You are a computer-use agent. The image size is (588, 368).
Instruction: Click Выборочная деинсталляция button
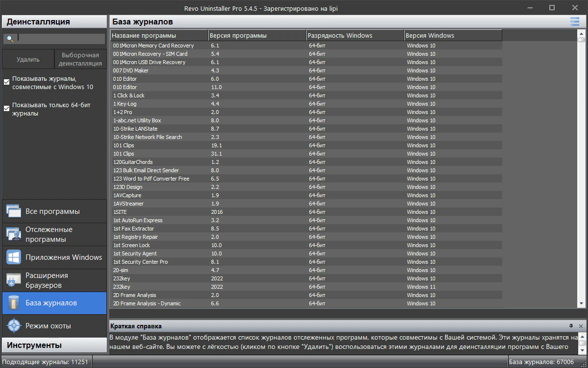click(80, 59)
